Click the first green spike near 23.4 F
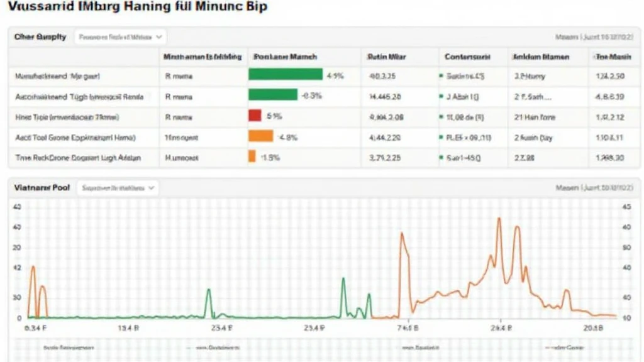The image size is (644, 362). pyautogui.click(x=209, y=290)
